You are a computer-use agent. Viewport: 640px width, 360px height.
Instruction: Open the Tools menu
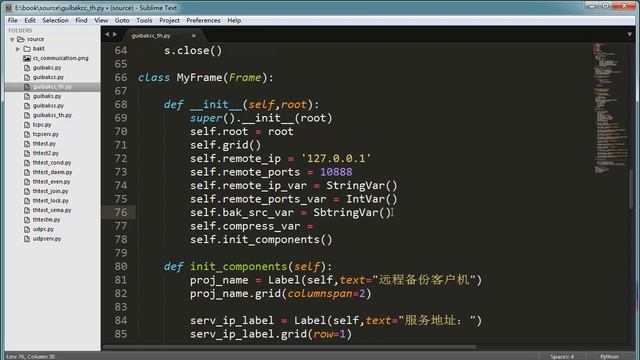(x=144, y=20)
